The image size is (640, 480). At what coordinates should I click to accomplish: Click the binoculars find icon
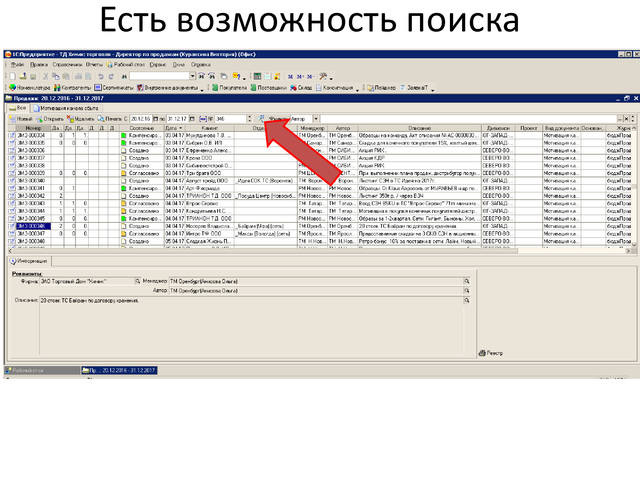pos(124,76)
